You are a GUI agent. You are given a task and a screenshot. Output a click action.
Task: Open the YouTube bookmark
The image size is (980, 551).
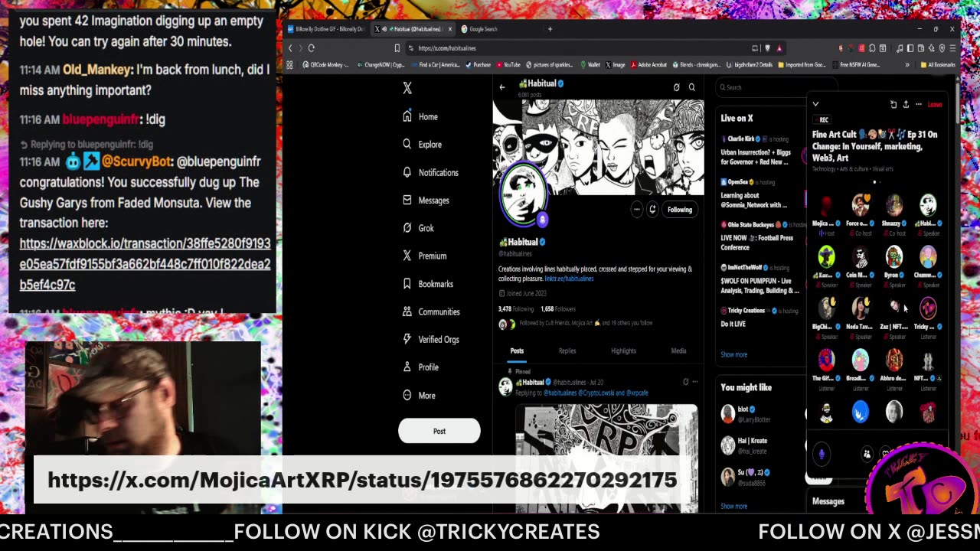click(508, 65)
